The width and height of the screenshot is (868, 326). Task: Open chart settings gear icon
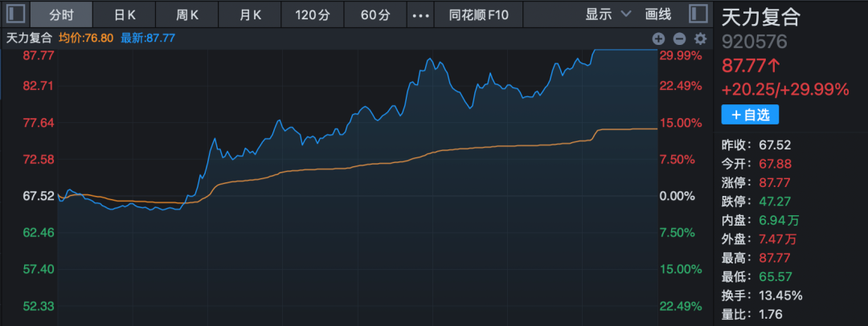(x=700, y=38)
